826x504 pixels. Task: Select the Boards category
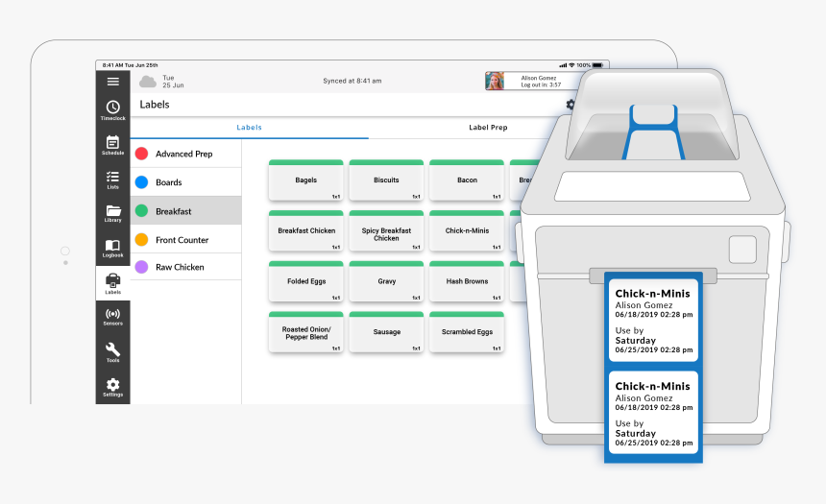186,182
